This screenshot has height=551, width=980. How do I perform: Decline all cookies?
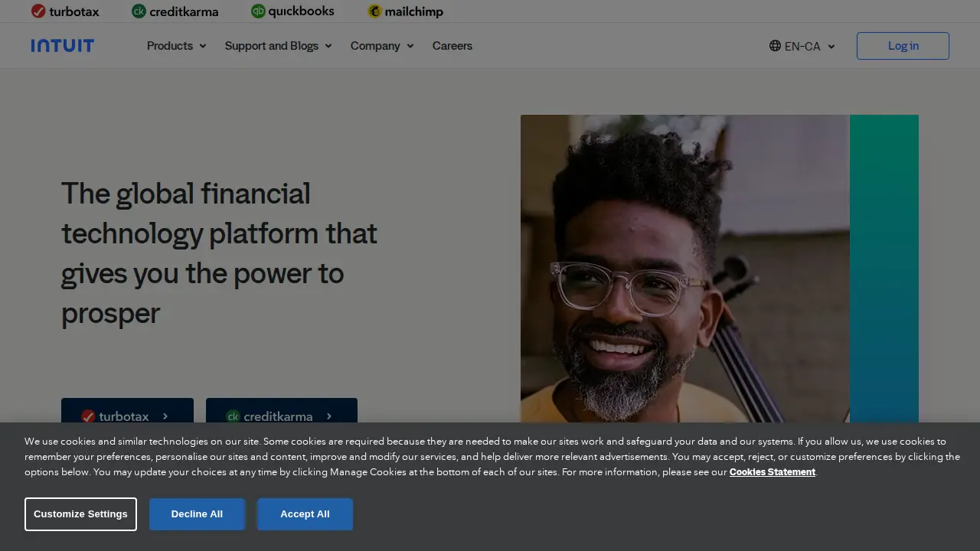pyautogui.click(x=197, y=514)
